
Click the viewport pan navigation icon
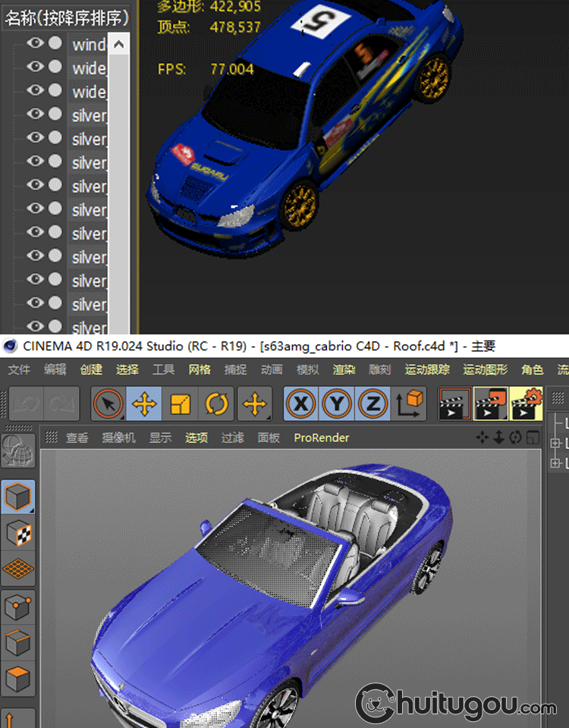pyautogui.click(x=483, y=438)
